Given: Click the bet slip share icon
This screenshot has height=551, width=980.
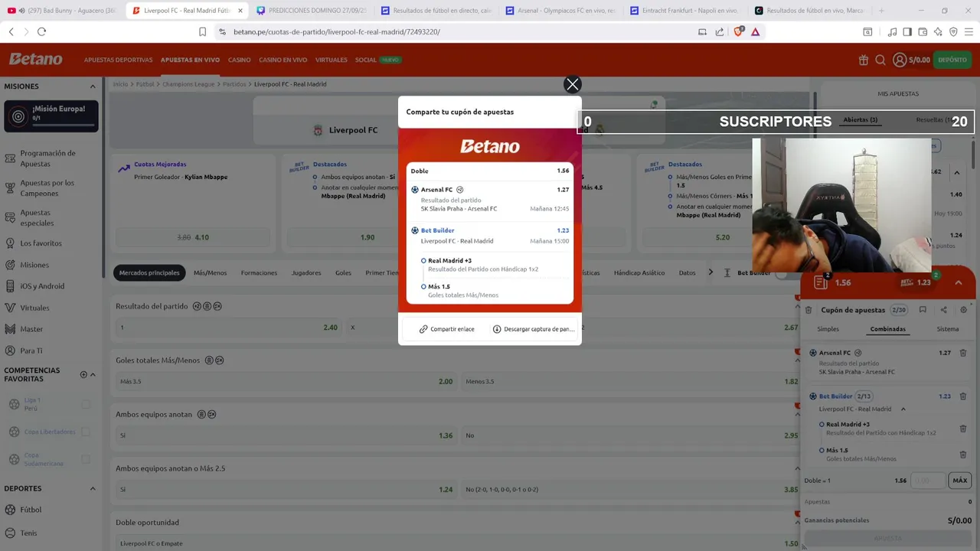Looking at the screenshot, I should pyautogui.click(x=943, y=310).
